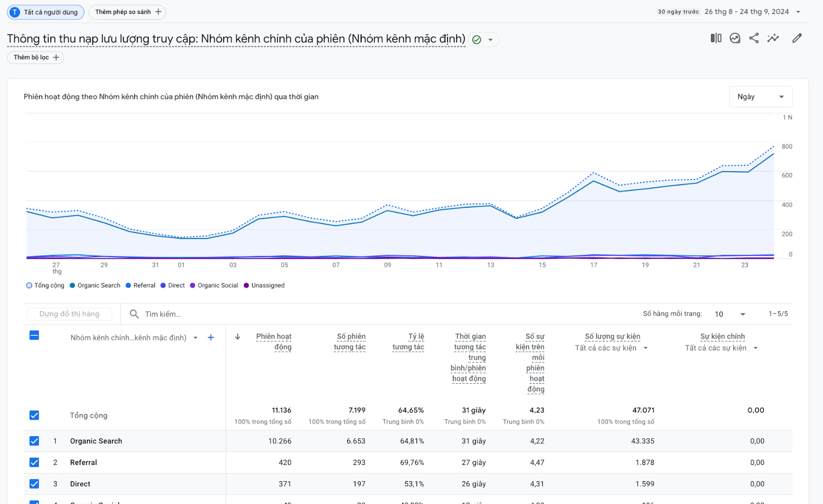
Task: Open dropdown arrow next to report title
Action: 490,40
